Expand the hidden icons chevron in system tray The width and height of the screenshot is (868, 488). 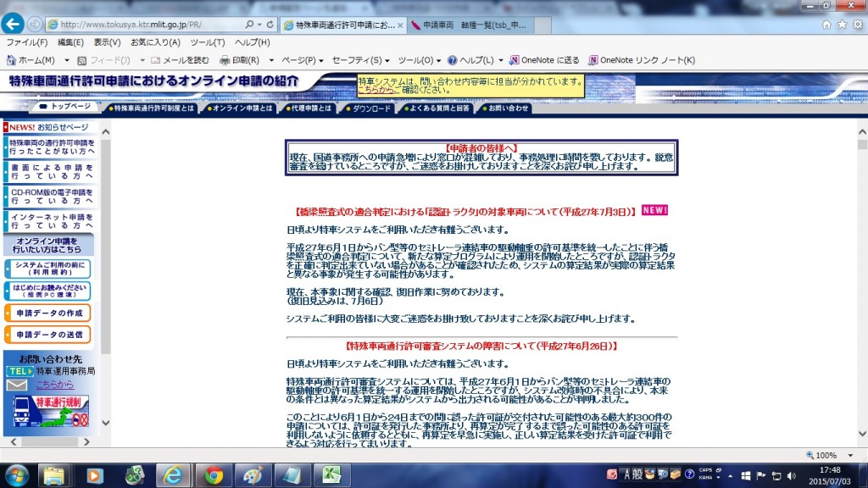tap(730, 476)
